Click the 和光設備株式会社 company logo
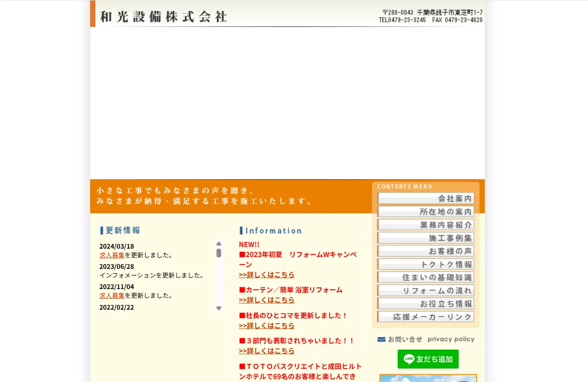The height and width of the screenshot is (382, 588). [163, 16]
